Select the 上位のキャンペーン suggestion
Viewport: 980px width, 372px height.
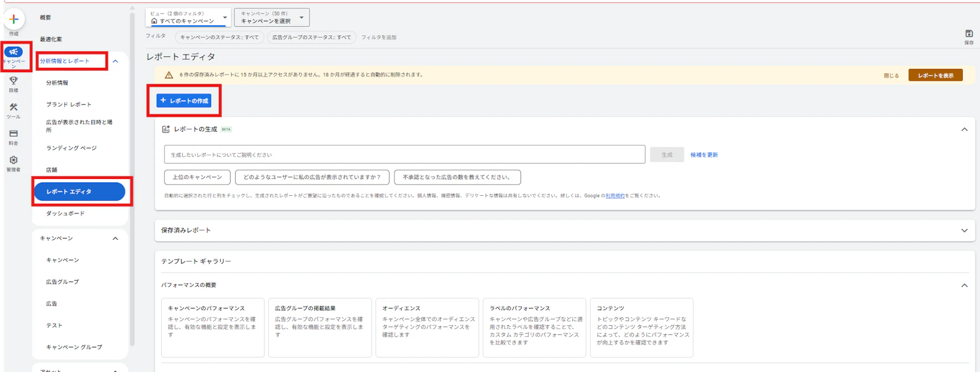(197, 177)
